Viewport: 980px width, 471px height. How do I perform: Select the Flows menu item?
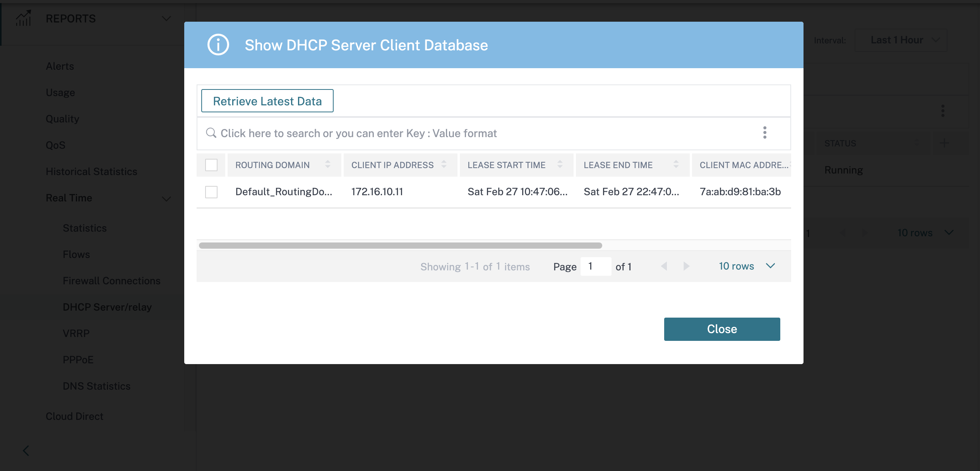tap(76, 254)
